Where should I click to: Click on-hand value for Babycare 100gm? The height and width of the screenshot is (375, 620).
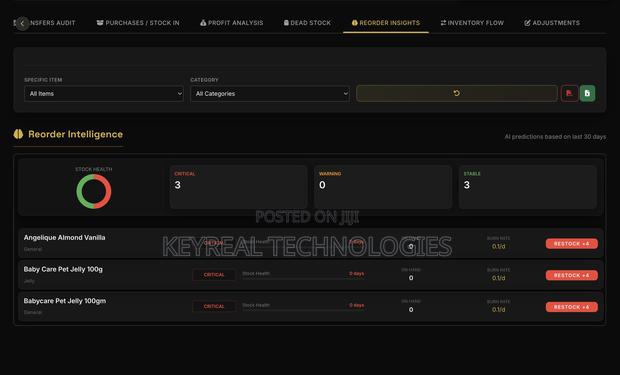pos(411,310)
